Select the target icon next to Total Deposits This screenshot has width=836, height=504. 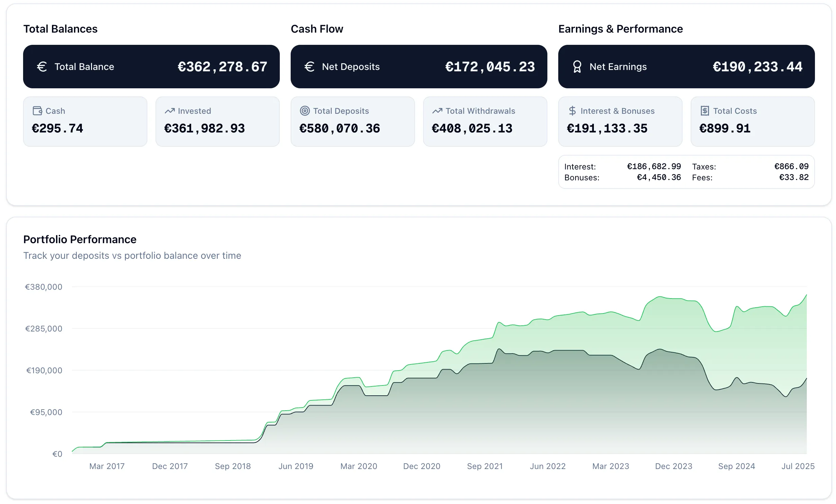(305, 110)
